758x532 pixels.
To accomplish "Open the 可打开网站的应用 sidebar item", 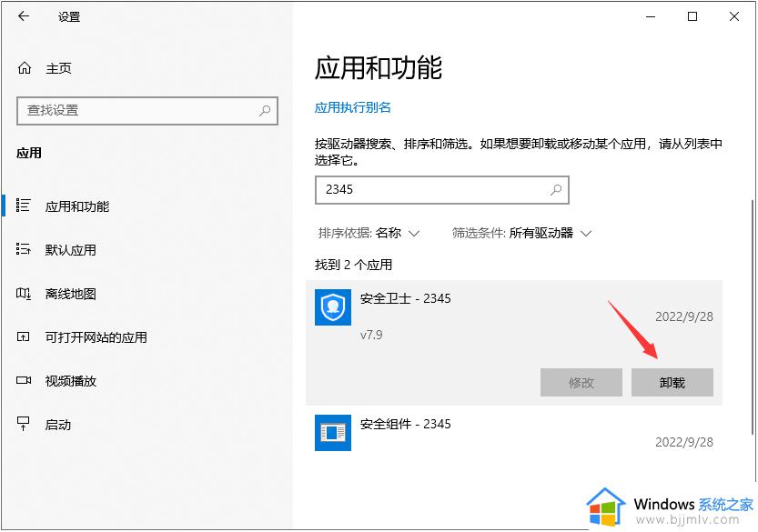I will pyautogui.click(x=147, y=337).
